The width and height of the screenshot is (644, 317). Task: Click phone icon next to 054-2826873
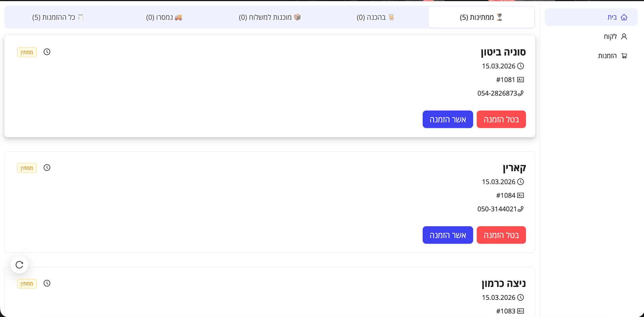tap(521, 93)
